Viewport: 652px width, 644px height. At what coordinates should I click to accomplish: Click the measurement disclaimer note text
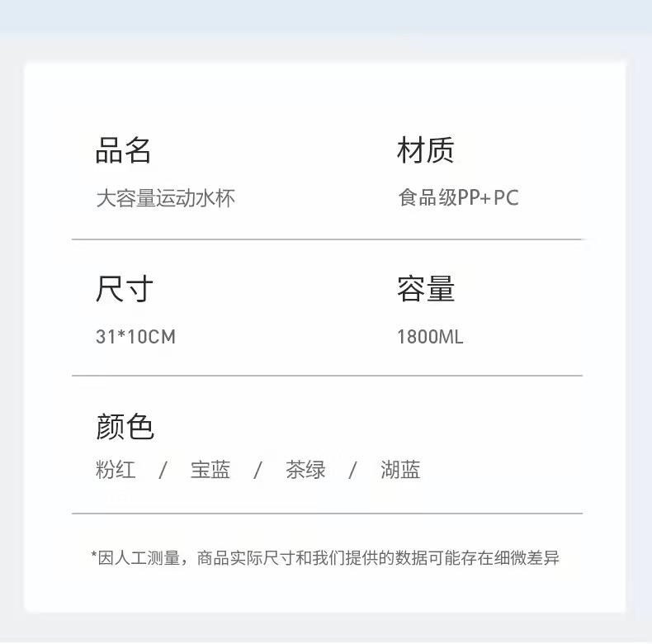click(x=325, y=558)
